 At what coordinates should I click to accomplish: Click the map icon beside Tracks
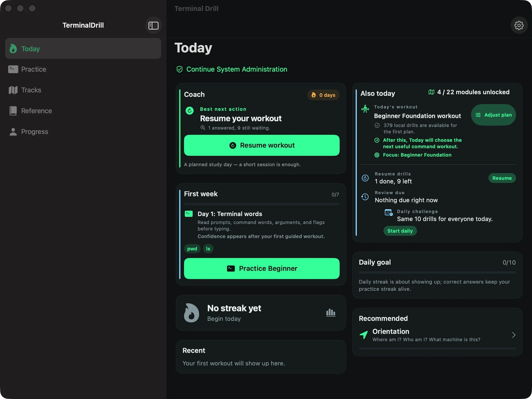pos(13,90)
